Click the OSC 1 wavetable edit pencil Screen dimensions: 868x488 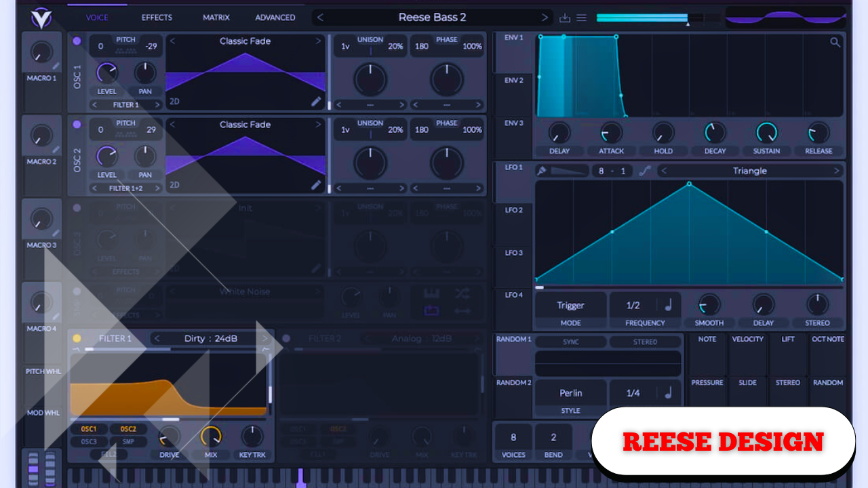point(316,102)
